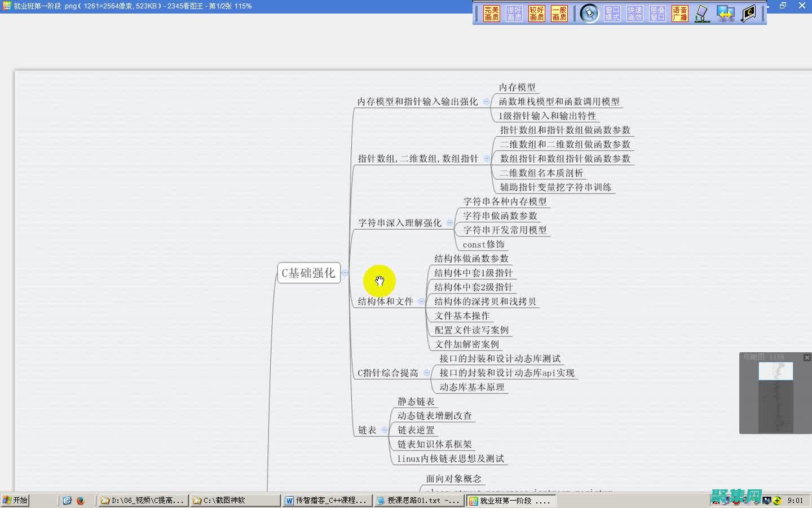
Task: Enable 快速高效 mode on toolbar
Action: (x=634, y=13)
